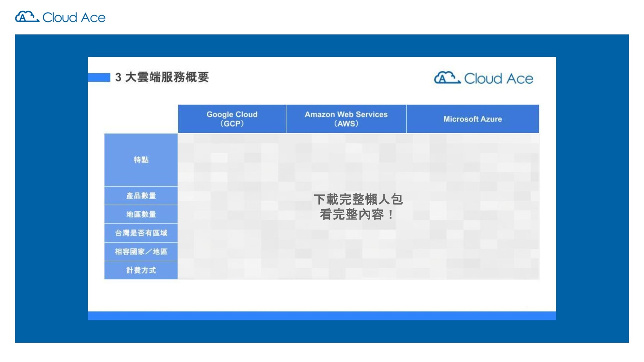Click the 下載完整懶人包 text
Viewport: 644px width, 362px height.
(358, 200)
